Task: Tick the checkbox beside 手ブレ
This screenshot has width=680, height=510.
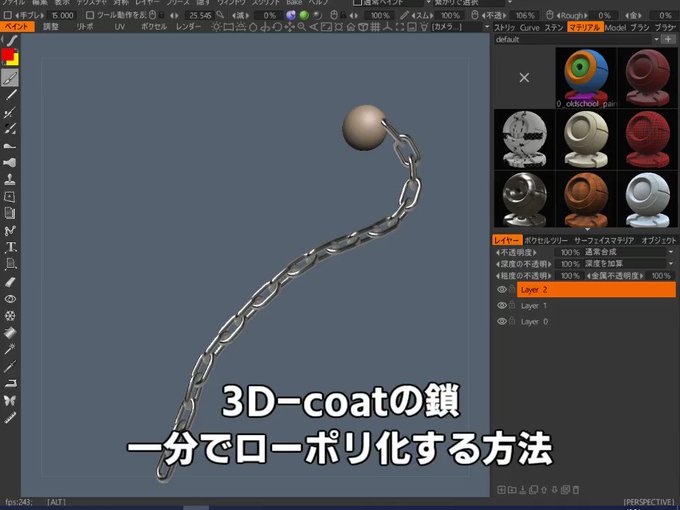Action: pos(7,15)
